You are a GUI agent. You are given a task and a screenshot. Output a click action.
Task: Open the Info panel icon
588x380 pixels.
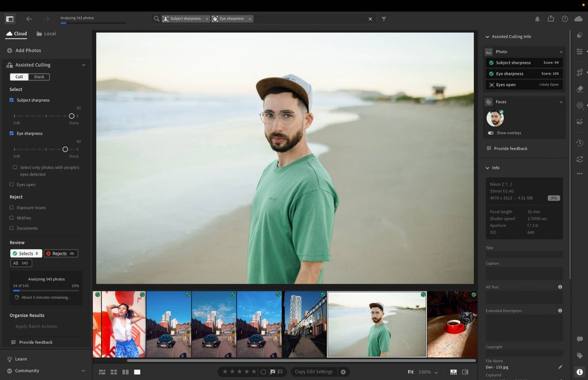[x=580, y=372]
